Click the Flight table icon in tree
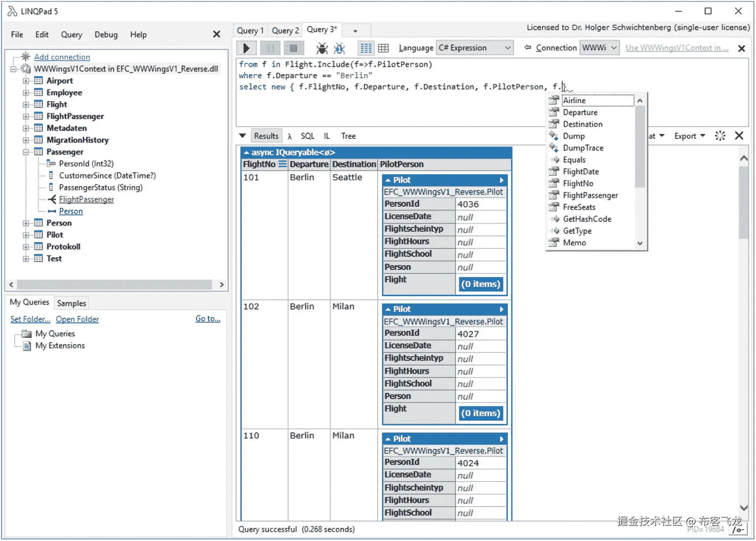The height and width of the screenshot is (541, 756). pos(39,104)
